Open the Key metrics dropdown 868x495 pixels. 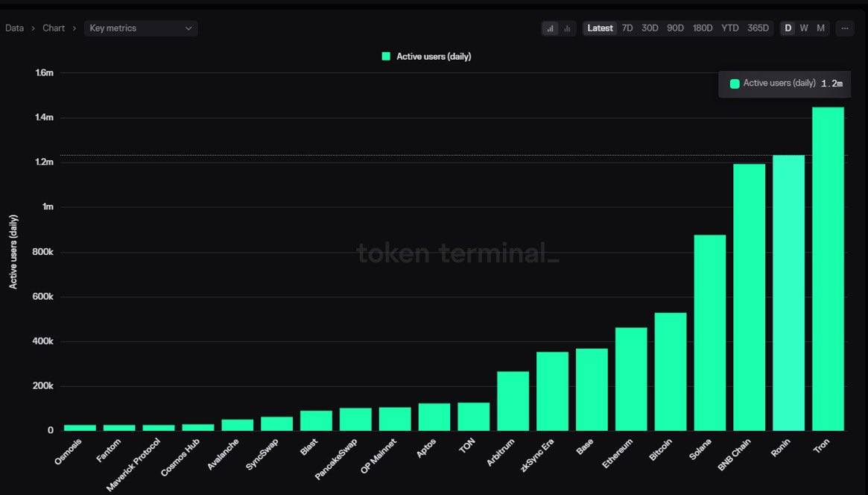tap(141, 28)
